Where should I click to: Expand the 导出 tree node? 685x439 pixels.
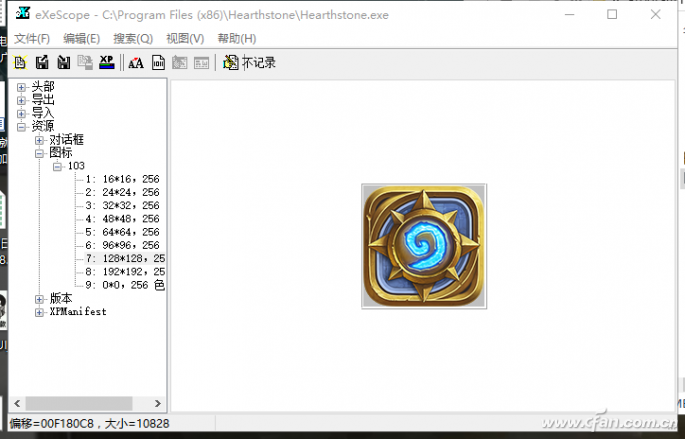(x=21, y=100)
